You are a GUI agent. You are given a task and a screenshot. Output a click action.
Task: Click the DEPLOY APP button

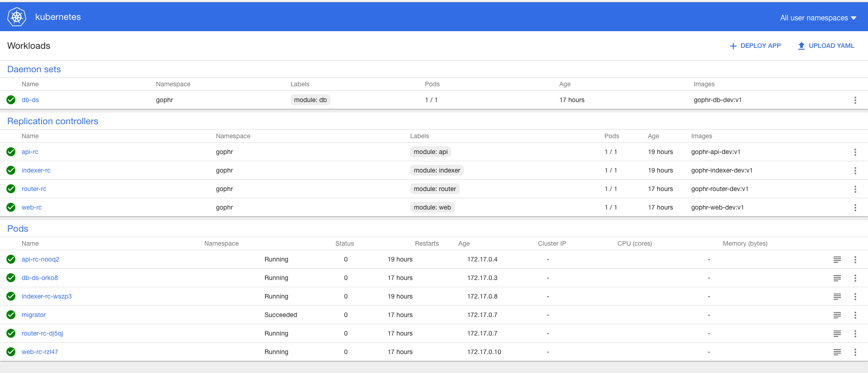[x=755, y=46]
